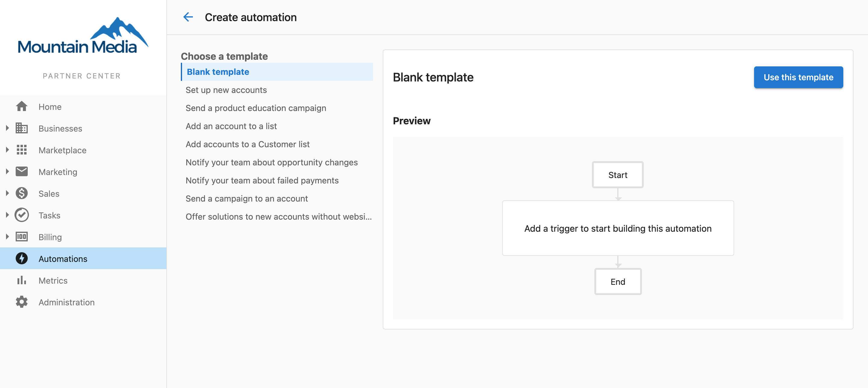
Task: Click the Preview heading
Action: [x=411, y=121]
